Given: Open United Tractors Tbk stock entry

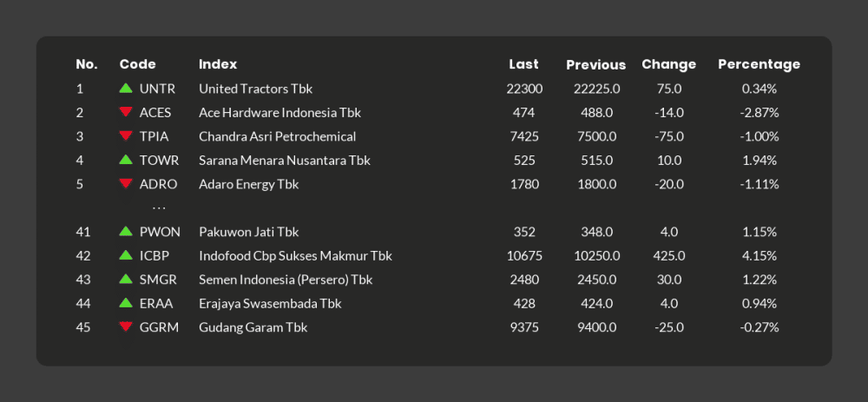Looking at the screenshot, I should pyautogui.click(x=256, y=89).
